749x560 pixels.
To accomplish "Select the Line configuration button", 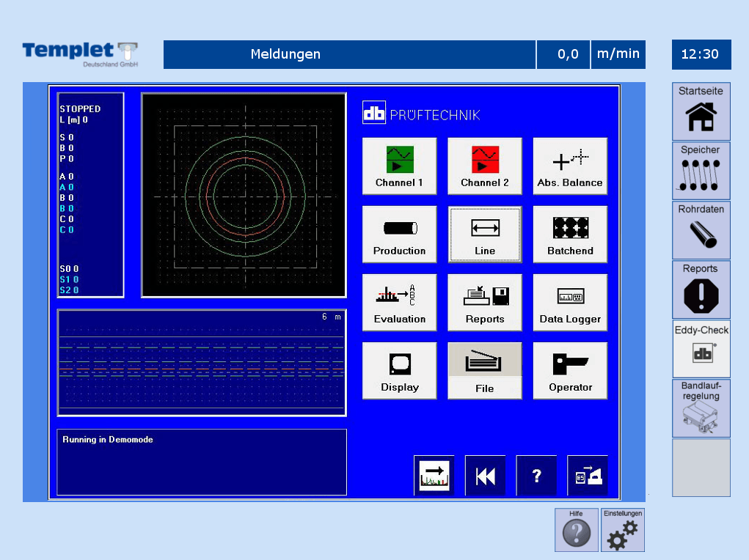I will [x=484, y=234].
